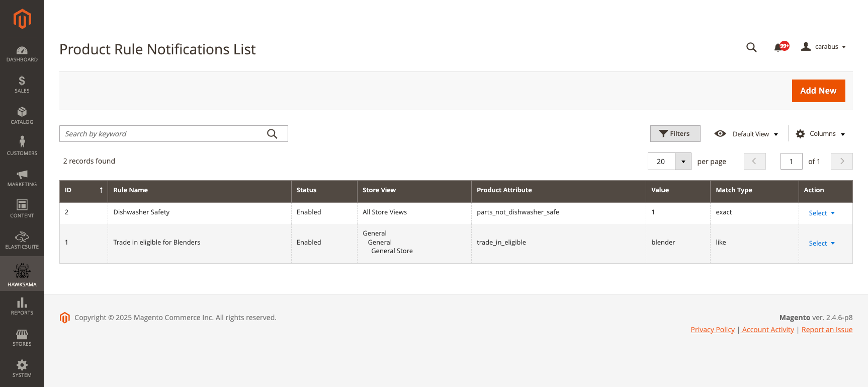This screenshot has width=868, height=387.
Task: Click the notifications bell icon
Action: 778,47
